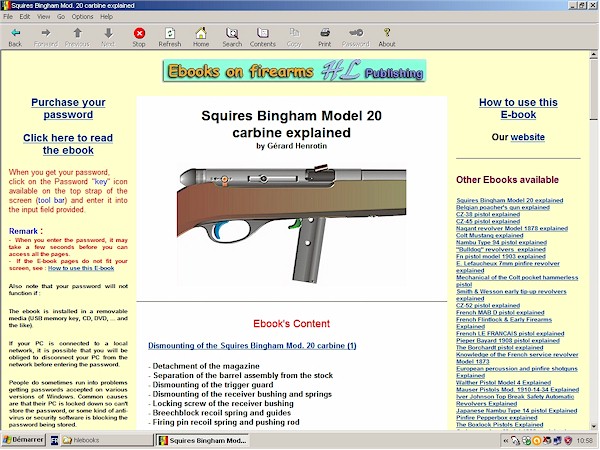Open Colt Mustang explained link
This screenshot has width=600, height=450.
[x=490, y=235]
